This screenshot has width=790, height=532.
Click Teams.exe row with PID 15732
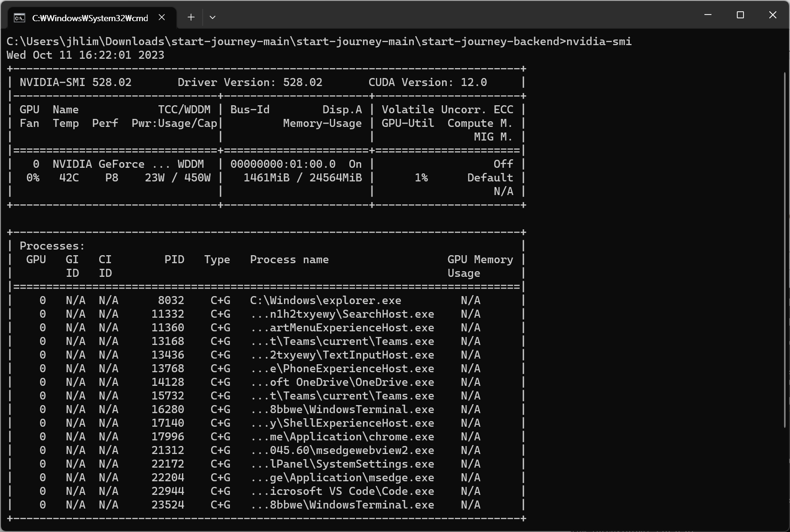[266, 396]
